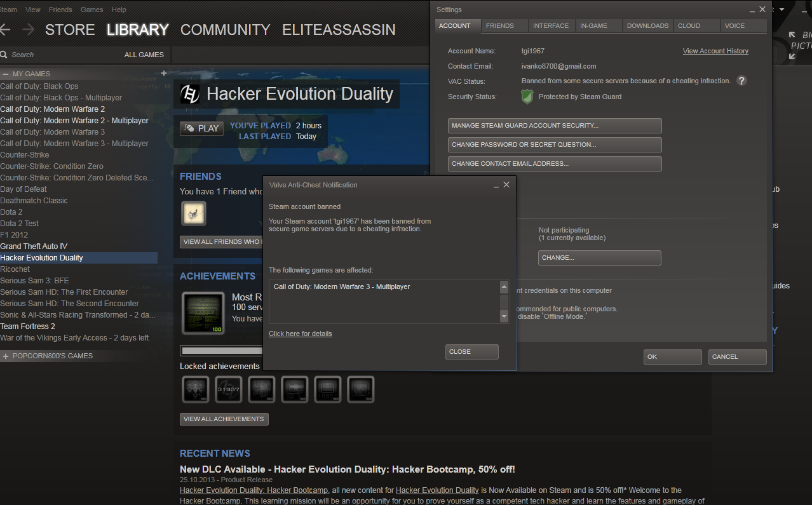
Task: Click Manage Steam Guard Account Security
Action: point(555,126)
